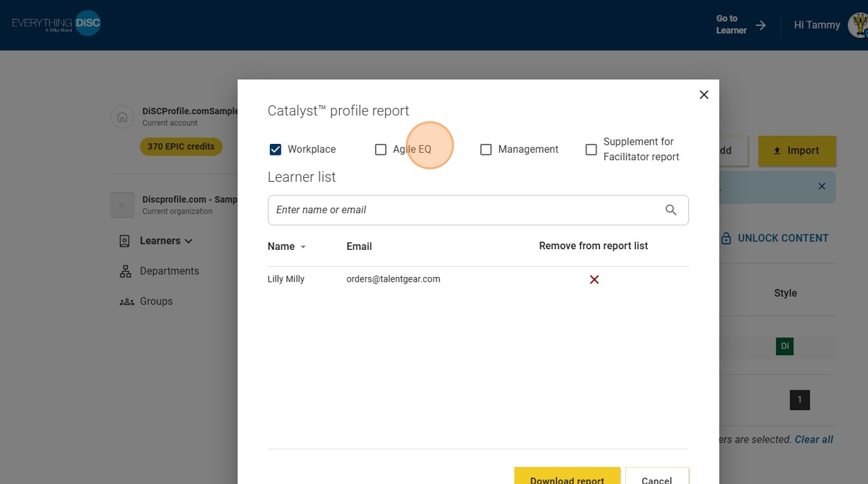Click the orders@talentgear.com email cell
The width and height of the screenshot is (868, 484).
coord(393,279)
